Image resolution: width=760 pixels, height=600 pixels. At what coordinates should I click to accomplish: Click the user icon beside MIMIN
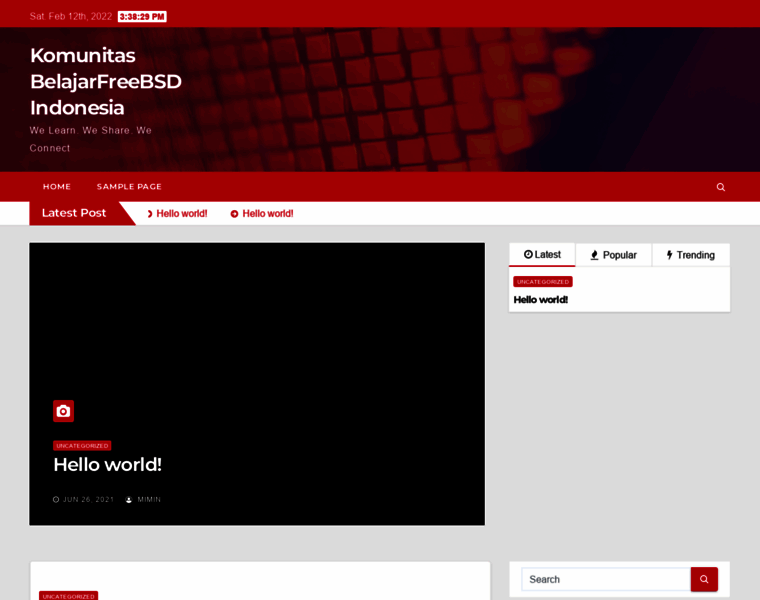129,500
